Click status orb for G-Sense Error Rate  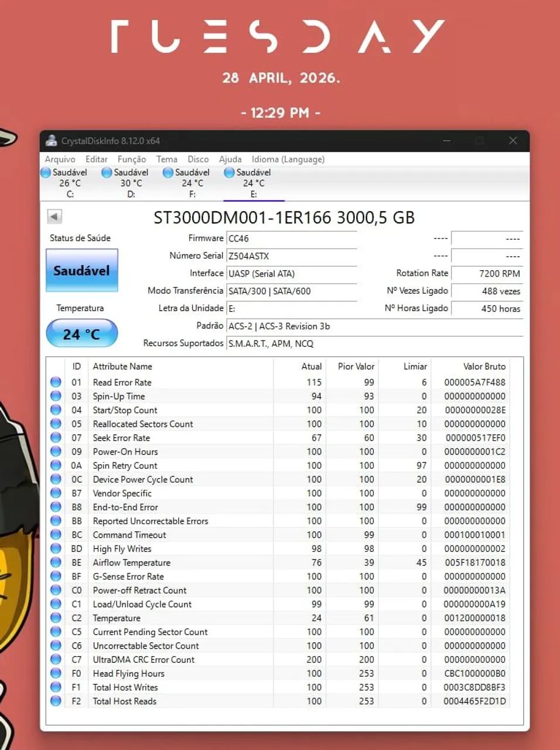coord(56,576)
